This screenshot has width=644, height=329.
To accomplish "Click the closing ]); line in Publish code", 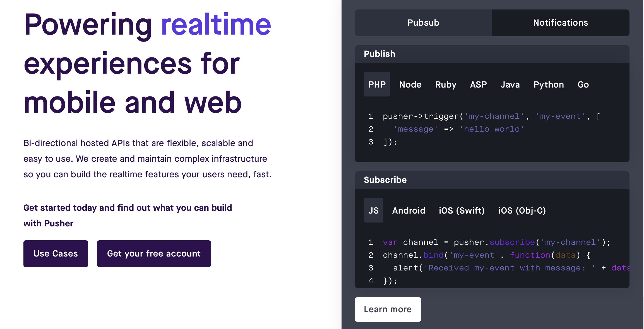I will pos(390,142).
